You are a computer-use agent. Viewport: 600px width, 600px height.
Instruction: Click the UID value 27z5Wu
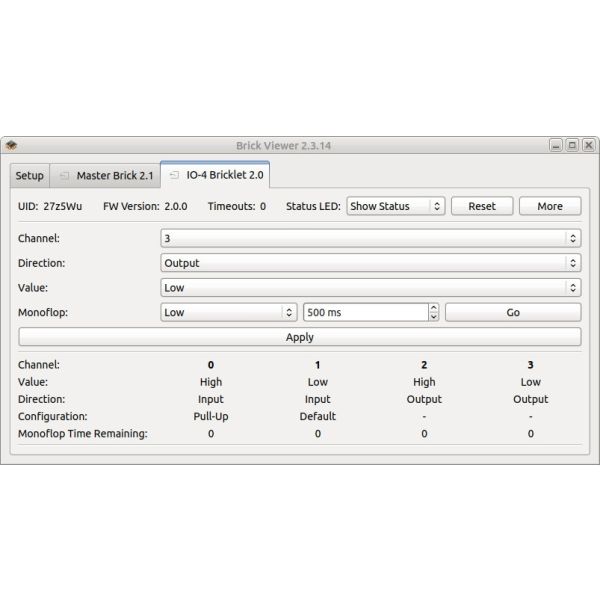click(x=62, y=206)
